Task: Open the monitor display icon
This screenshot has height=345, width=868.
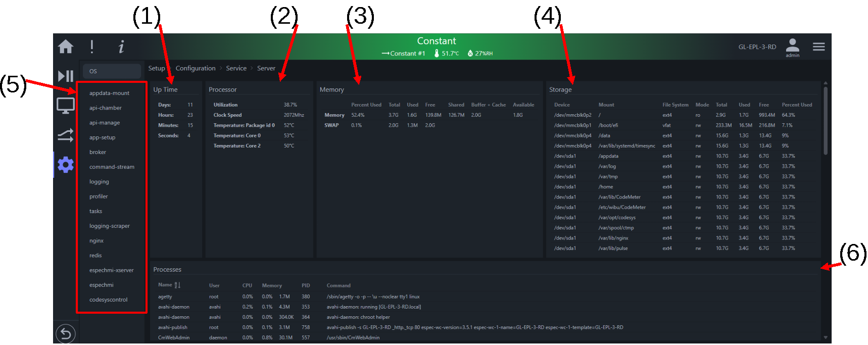Action: (x=66, y=106)
